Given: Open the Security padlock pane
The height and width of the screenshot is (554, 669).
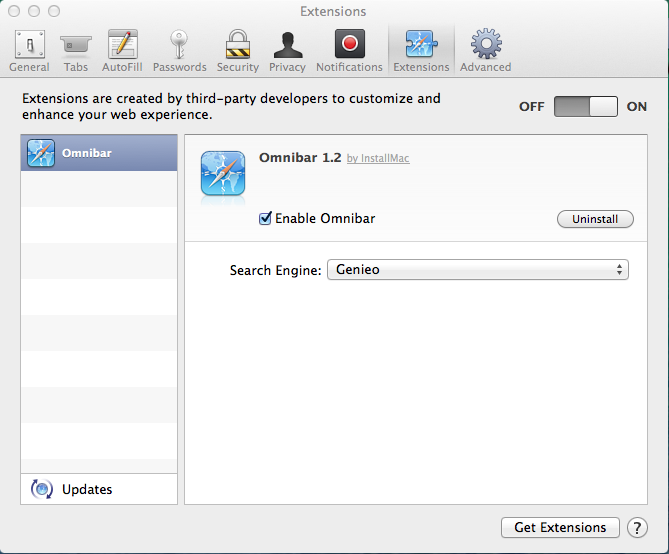Looking at the screenshot, I should 238,51.
